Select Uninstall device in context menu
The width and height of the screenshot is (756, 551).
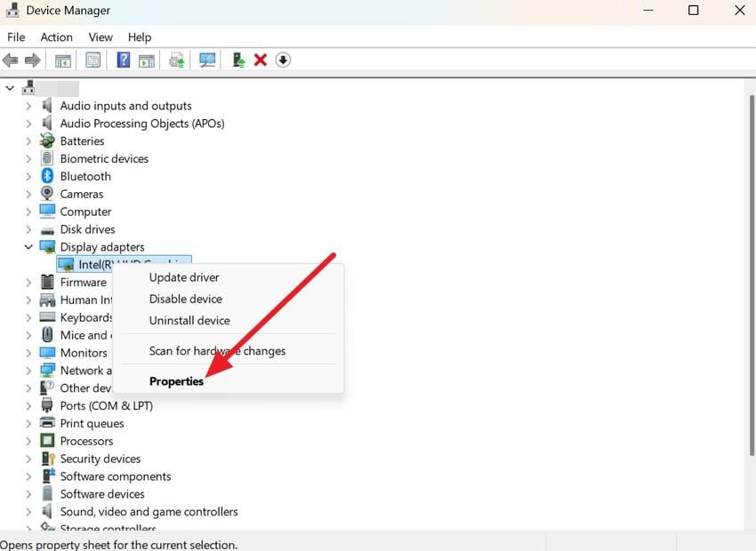189,321
